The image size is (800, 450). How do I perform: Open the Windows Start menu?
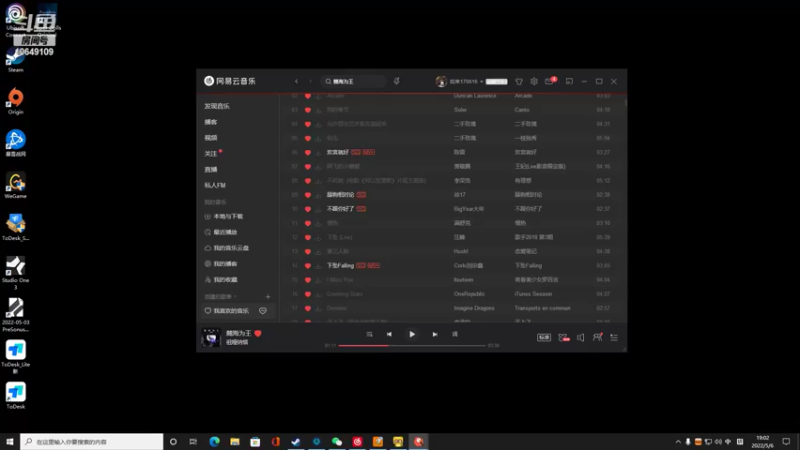[10, 441]
